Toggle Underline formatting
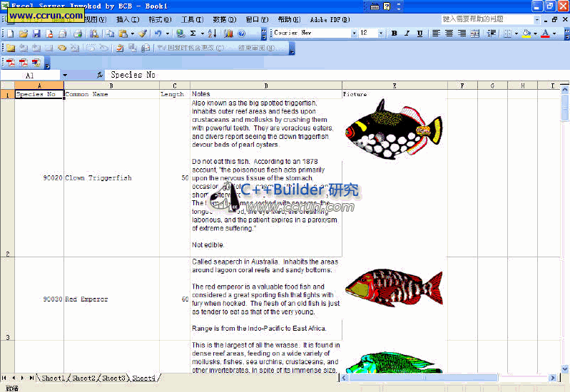This screenshot has width=570, height=392. point(419,33)
